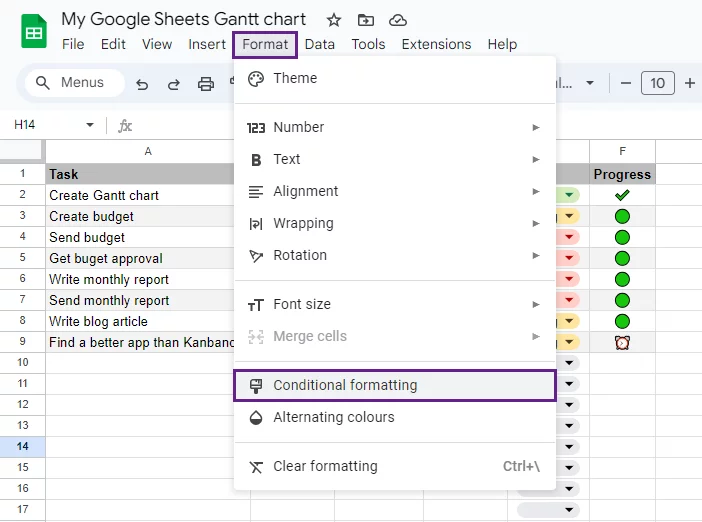Viewport: 702px width, 522px height.
Task: Click the Task header cell
Action: coord(140,174)
